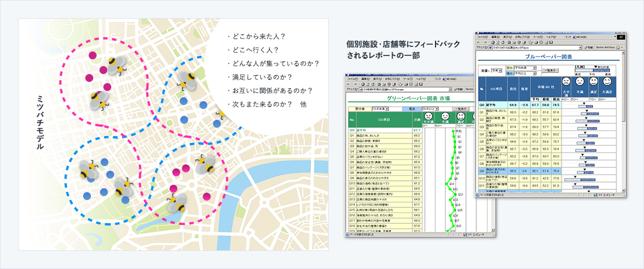This screenshot has width=644, height=269.
Task: Click 一覧表示 button in blue paper window
Action: 550,71
